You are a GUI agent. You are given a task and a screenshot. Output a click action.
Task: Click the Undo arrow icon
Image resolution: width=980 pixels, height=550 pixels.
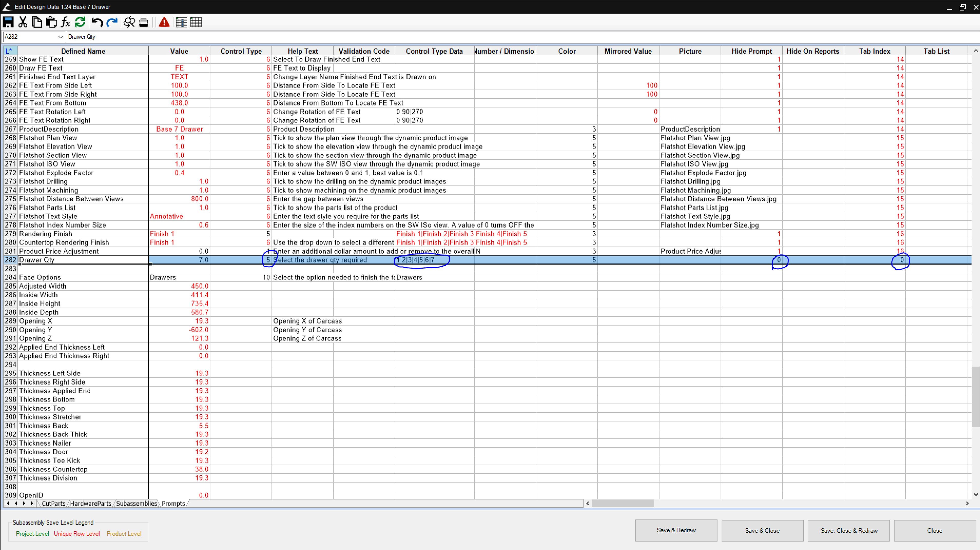click(97, 22)
